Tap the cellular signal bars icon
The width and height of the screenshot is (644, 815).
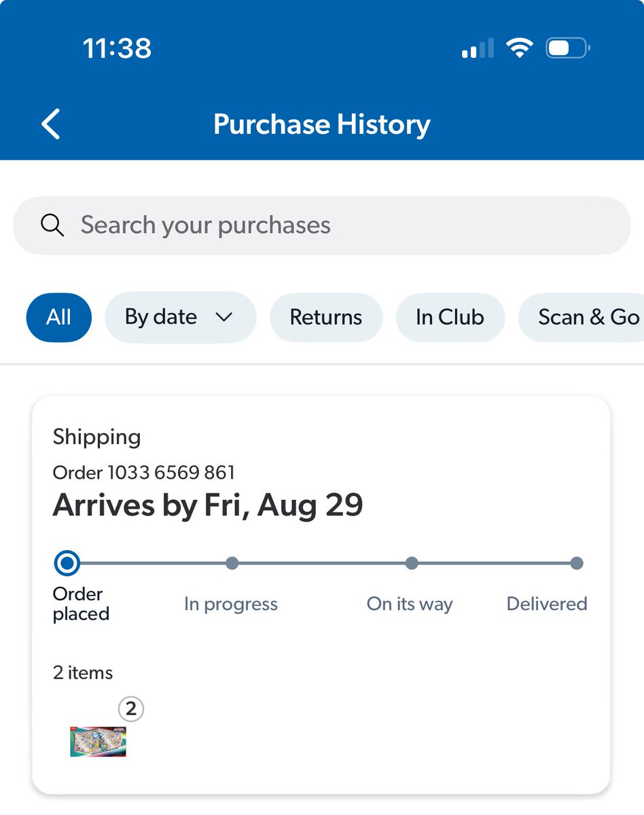[478, 50]
